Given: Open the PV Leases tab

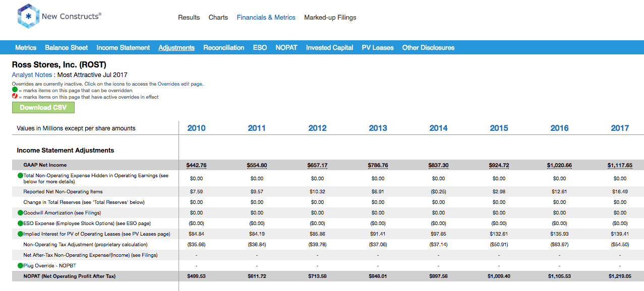Looking at the screenshot, I should point(378,48).
